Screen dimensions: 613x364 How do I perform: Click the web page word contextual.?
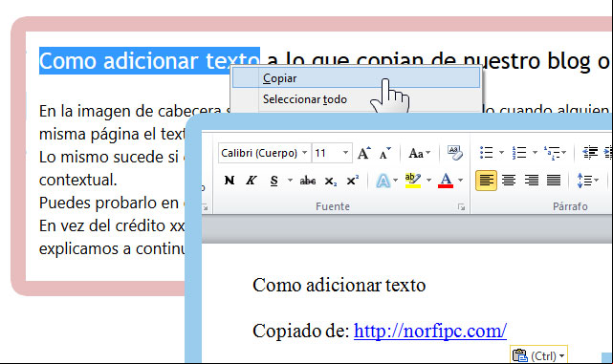point(78,180)
